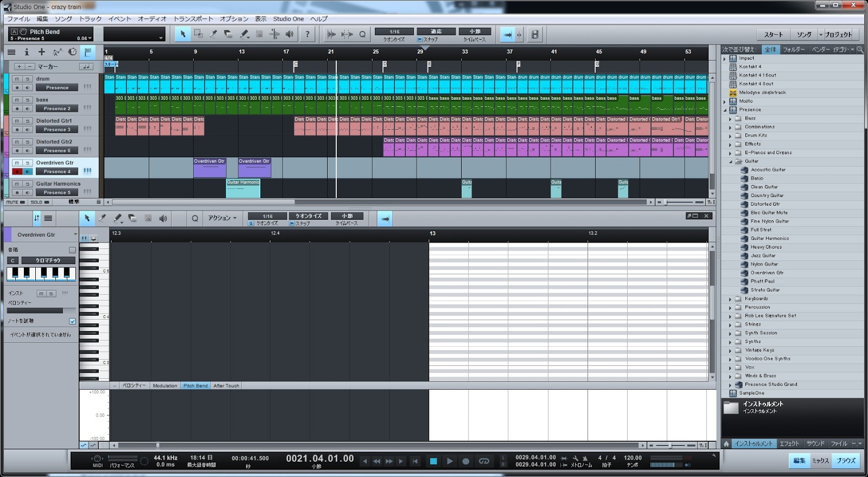Click the home icon in the browser footer
This screenshot has width=868, height=477.
[726, 444]
